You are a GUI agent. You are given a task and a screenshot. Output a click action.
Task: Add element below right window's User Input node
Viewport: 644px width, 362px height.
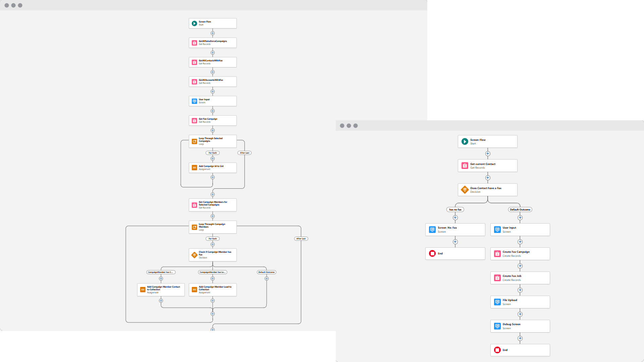click(x=520, y=242)
